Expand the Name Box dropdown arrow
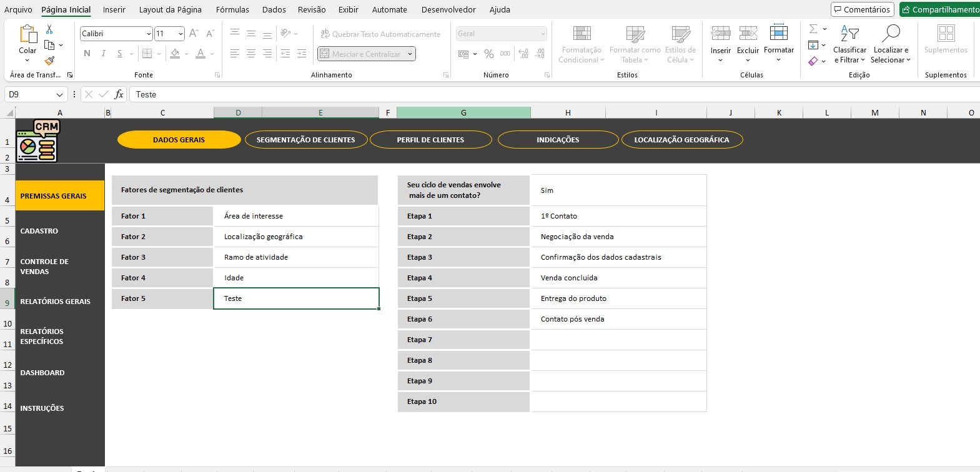The width and height of the screenshot is (980, 472). pyautogui.click(x=59, y=95)
